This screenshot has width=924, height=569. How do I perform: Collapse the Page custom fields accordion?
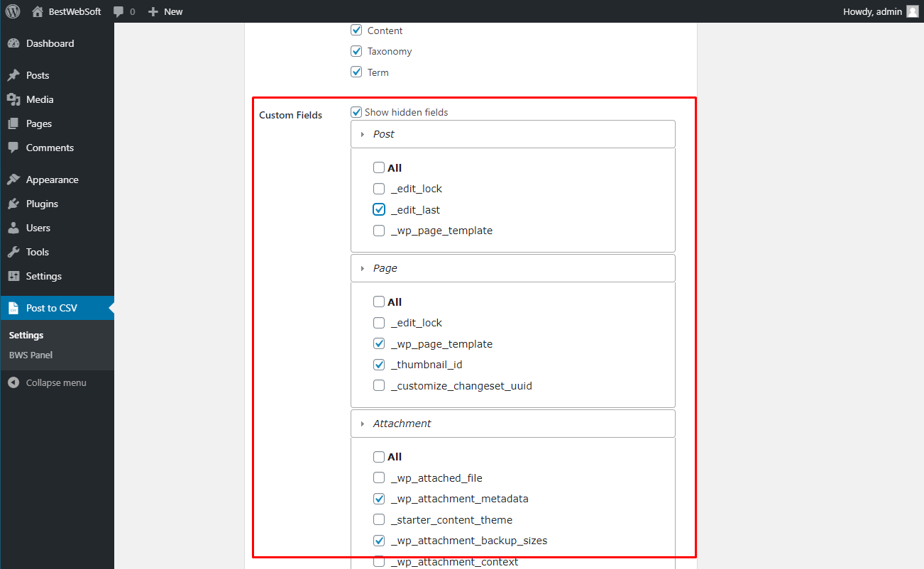[513, 268]
